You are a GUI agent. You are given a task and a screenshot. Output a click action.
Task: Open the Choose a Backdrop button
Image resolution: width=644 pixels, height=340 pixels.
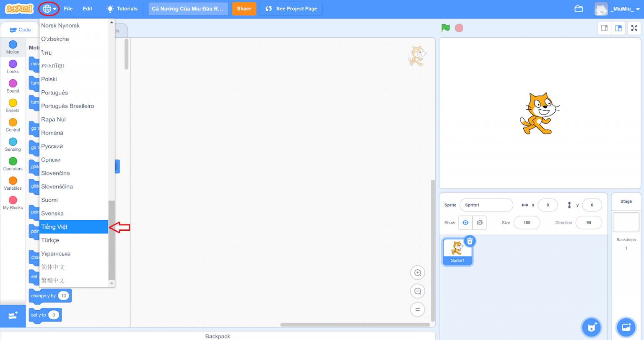tap(626, 327)
